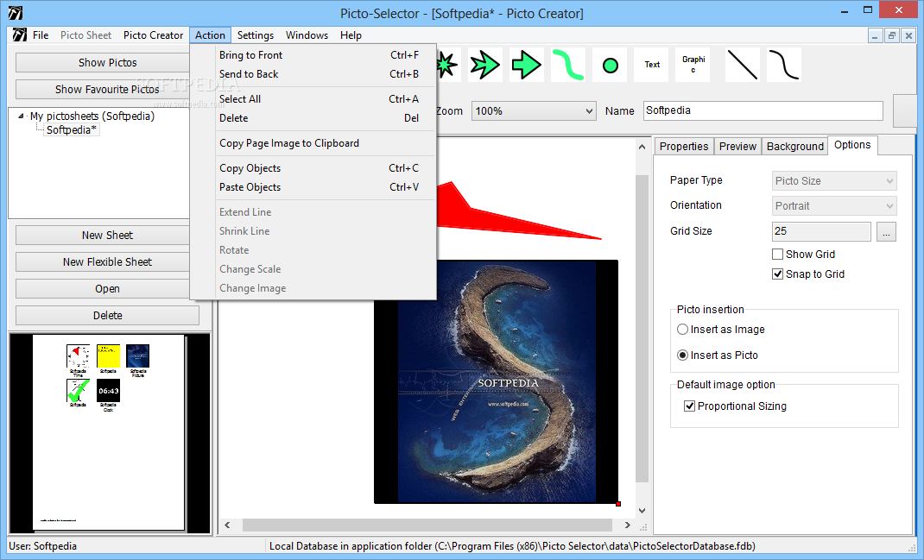This screenshot has height=560, width=924.
Task: Select the Text tool
Action: coord(652,65)
